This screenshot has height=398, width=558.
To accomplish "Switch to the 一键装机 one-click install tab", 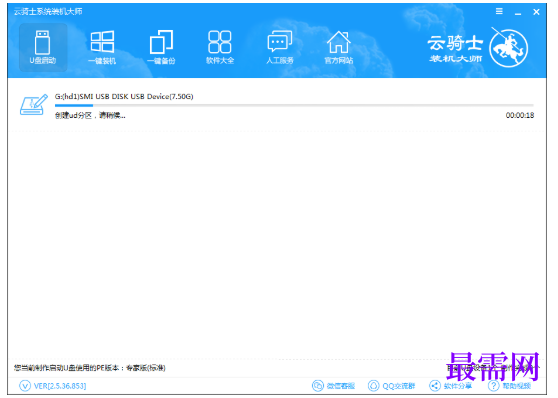I will 102,47.
